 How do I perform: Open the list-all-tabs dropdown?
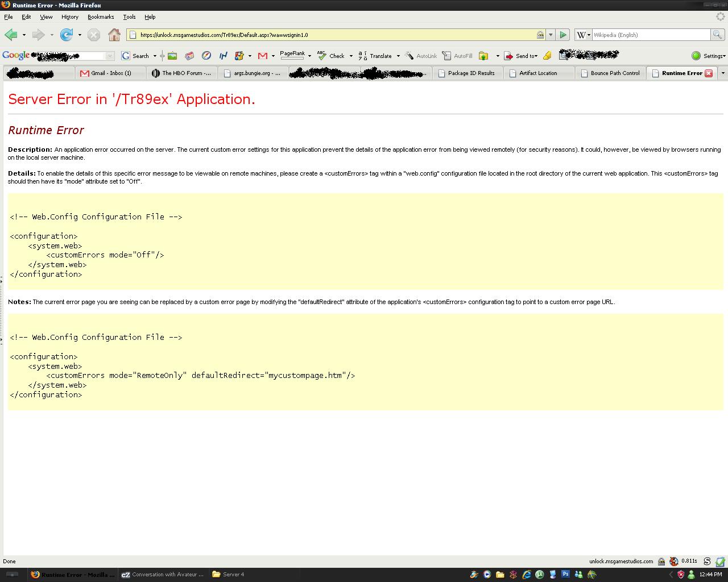(x=723, y=73)
